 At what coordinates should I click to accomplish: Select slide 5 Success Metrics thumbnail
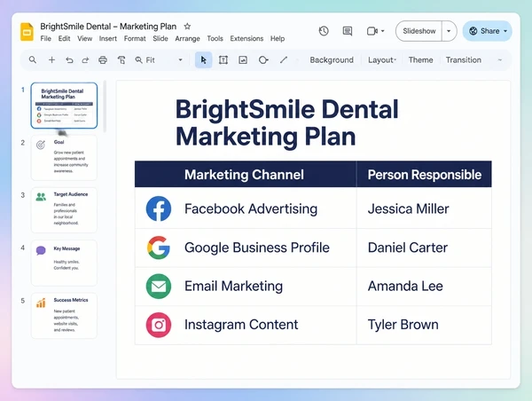point(64,316)
